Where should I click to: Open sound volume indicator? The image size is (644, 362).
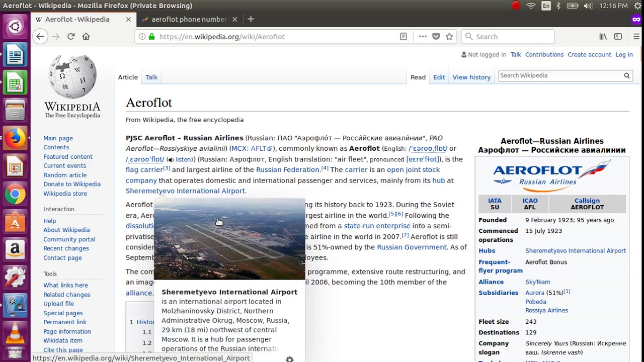click(588, 6)
